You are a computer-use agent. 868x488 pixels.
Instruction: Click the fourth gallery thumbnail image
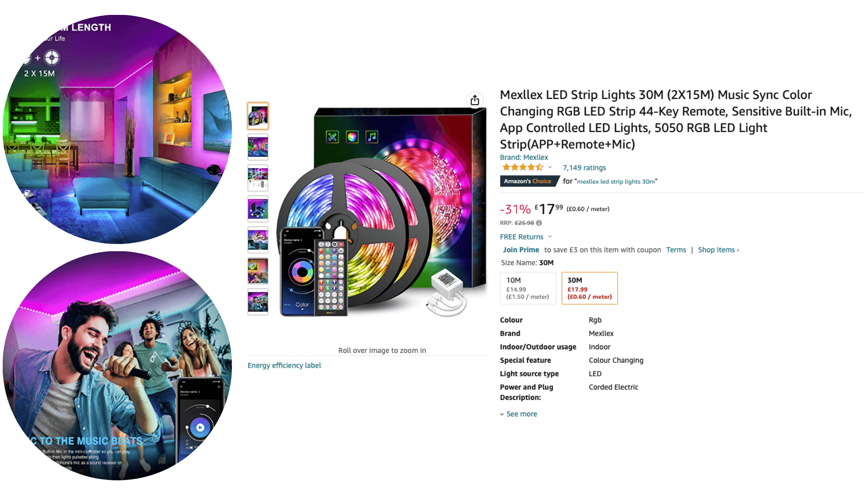[259, 214]
